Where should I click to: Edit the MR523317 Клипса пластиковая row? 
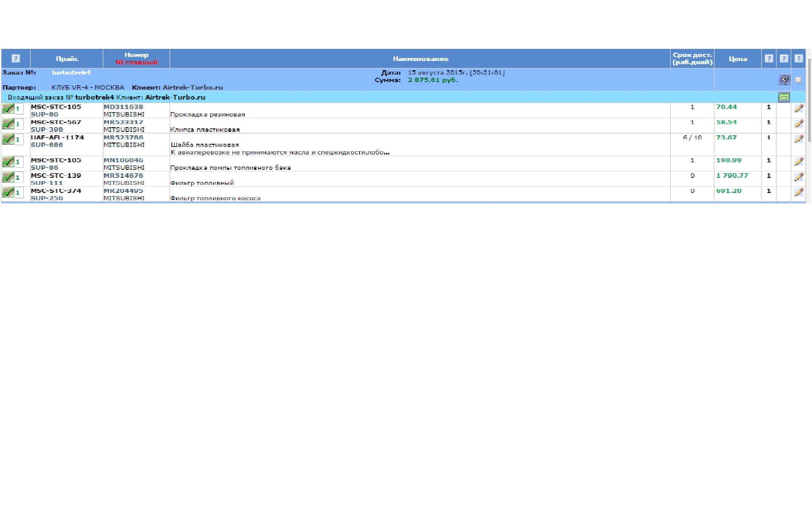[x=799, y=123]
